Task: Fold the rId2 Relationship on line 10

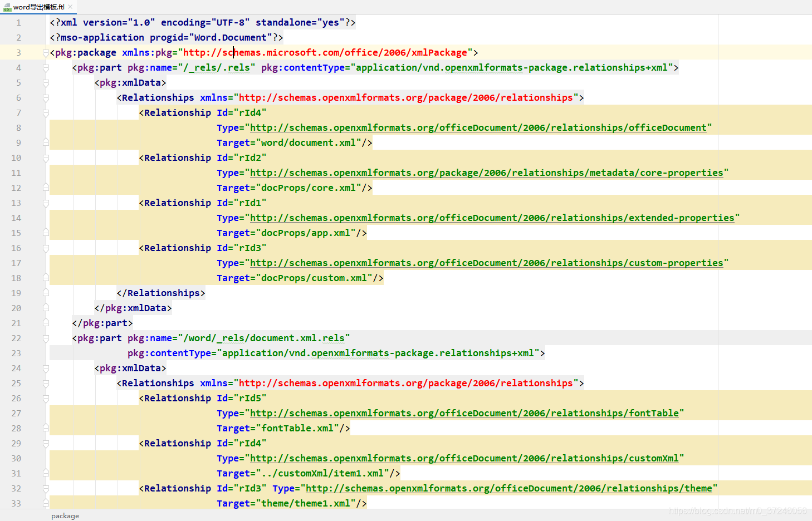Action: pyautogui.click(x=46, y=158)
